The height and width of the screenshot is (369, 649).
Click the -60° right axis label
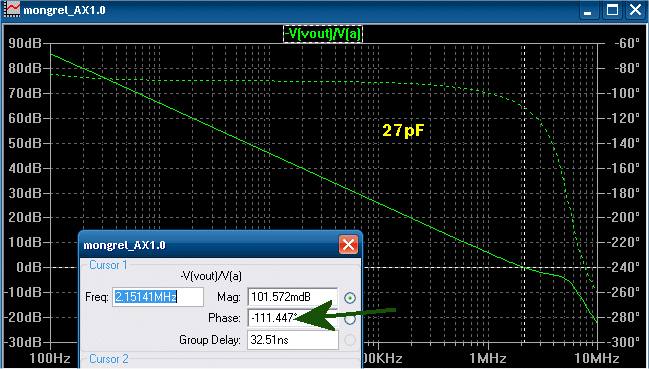(x=626, y=43)
